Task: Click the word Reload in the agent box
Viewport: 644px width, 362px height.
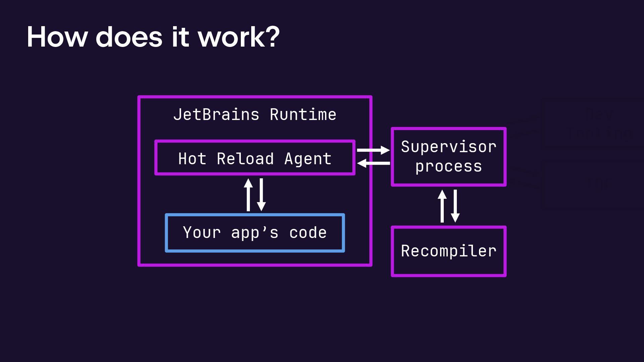Action: click(x=245, y=159)
